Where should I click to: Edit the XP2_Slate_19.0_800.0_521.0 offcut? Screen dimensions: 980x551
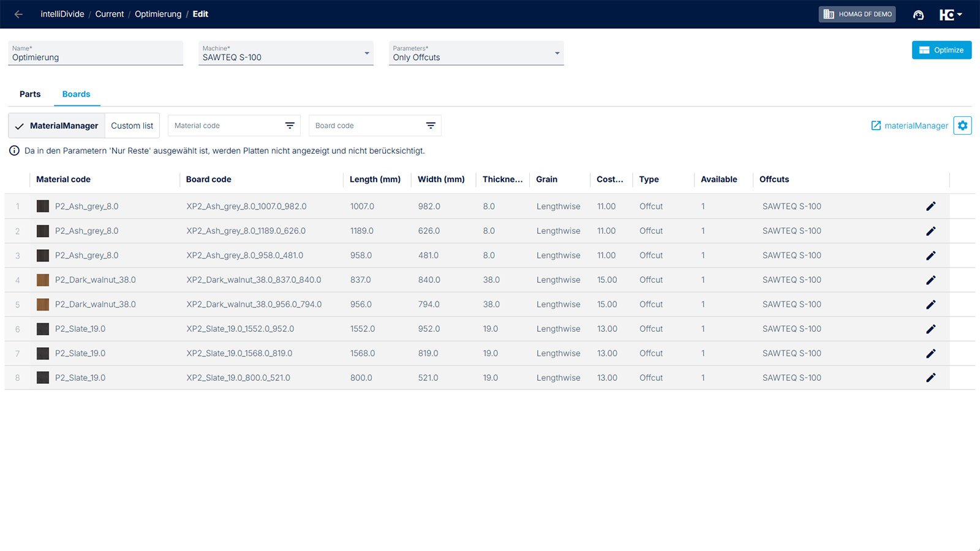pos(930,378)
